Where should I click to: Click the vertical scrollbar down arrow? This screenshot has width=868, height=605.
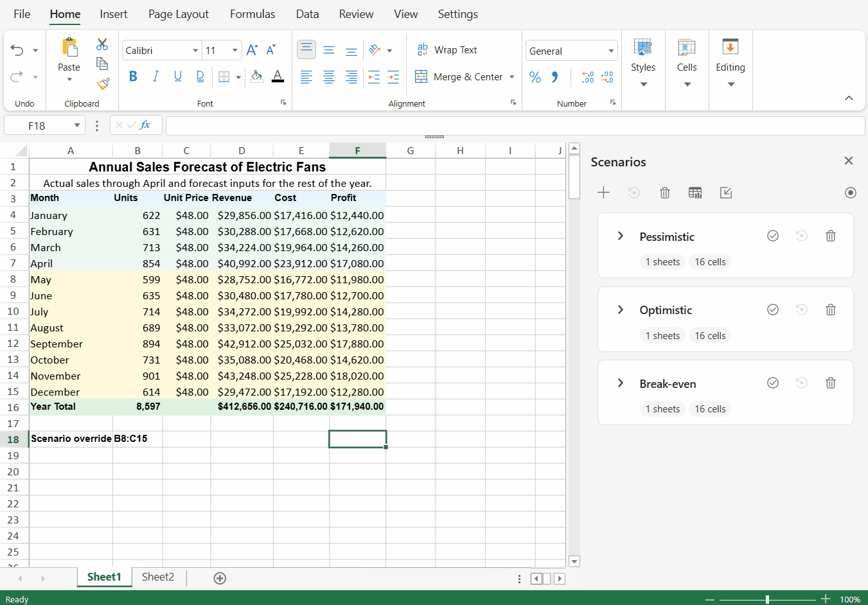click(574, 561)
